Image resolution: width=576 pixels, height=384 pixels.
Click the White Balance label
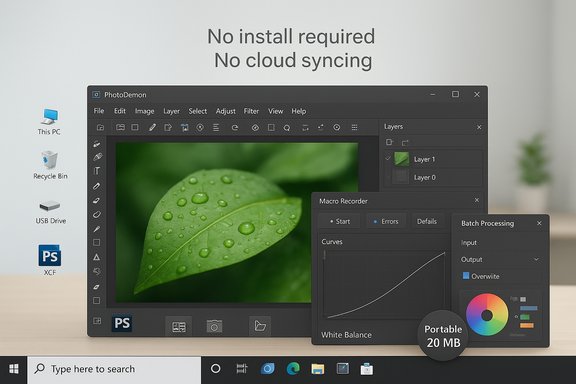[x=346, y=335]
